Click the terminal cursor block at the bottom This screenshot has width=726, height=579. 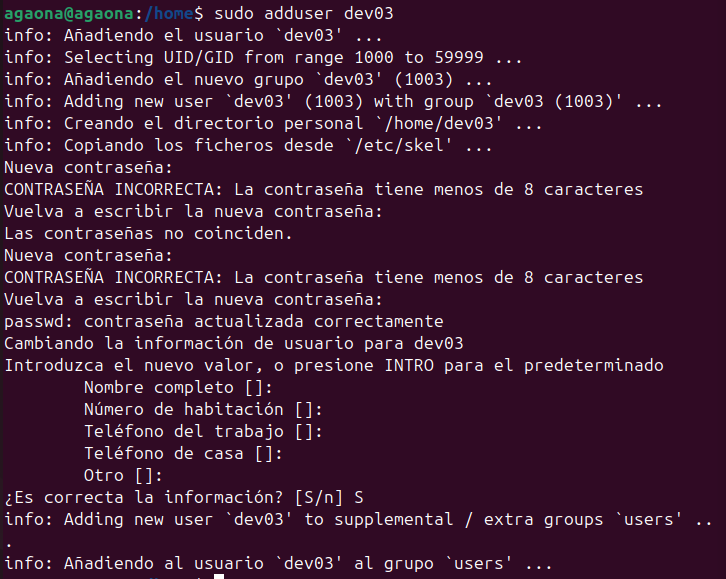click(x=219, y=576)
